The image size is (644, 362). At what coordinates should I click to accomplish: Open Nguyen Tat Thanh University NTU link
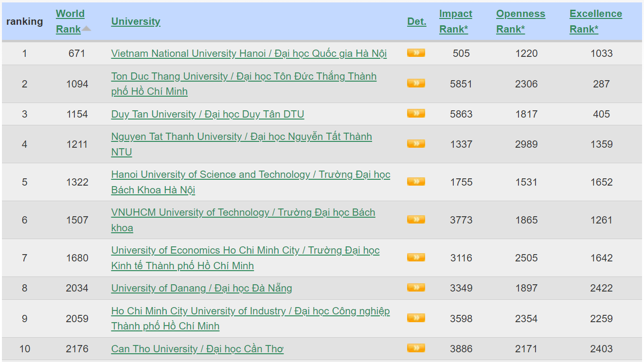click(242, 144)
